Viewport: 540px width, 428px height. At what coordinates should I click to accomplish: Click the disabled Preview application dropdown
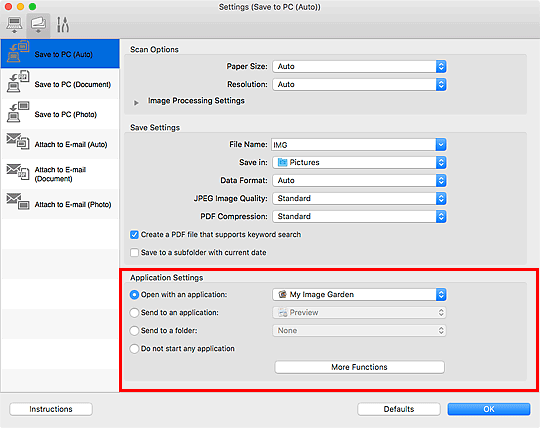click(x=359, y=313)
